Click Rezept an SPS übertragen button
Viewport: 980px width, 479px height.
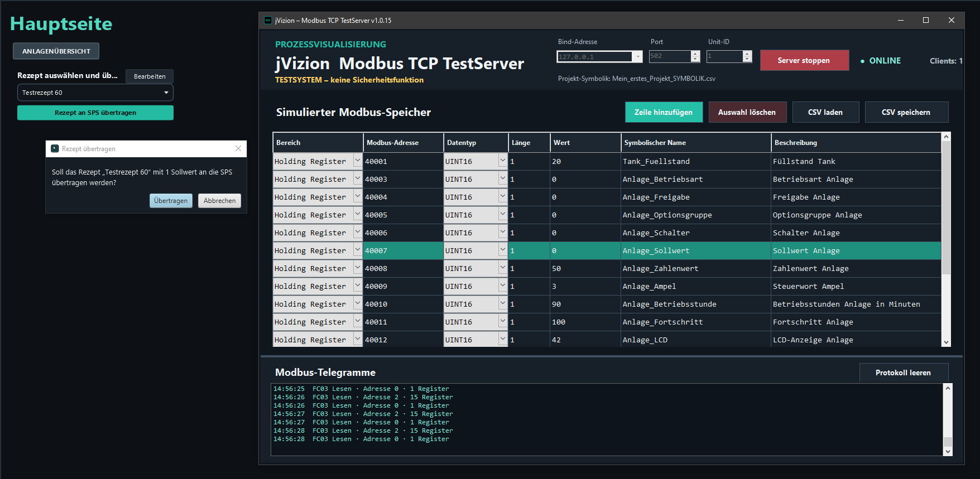95,113
